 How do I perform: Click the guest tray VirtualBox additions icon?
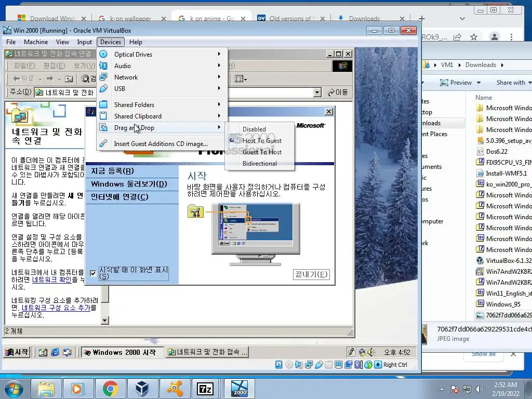(x=362, y=353)
